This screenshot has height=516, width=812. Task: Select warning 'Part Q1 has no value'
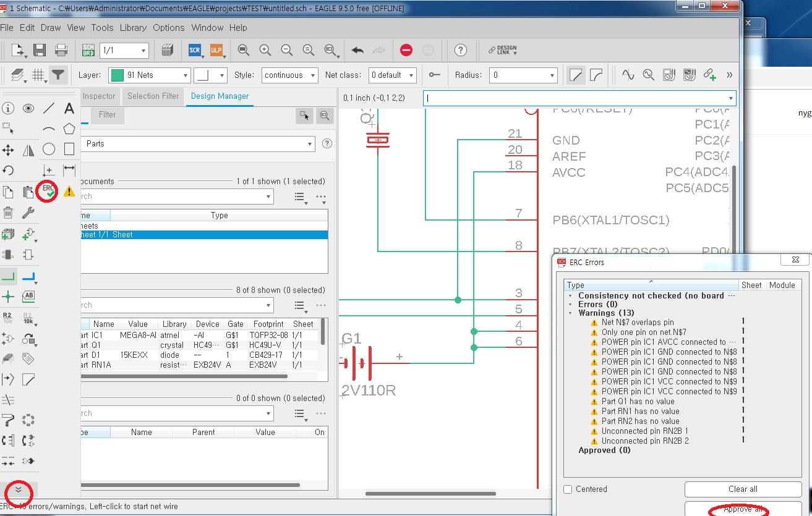point(638,402)
